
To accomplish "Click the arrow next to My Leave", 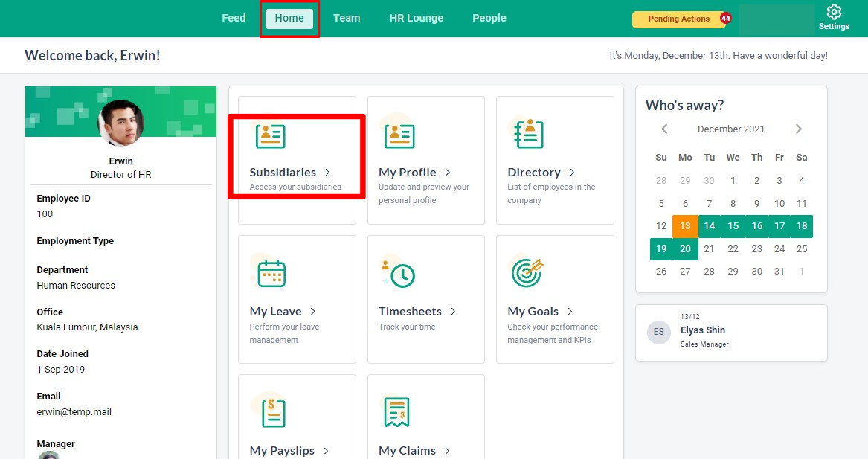I will (x=313, y=311).
